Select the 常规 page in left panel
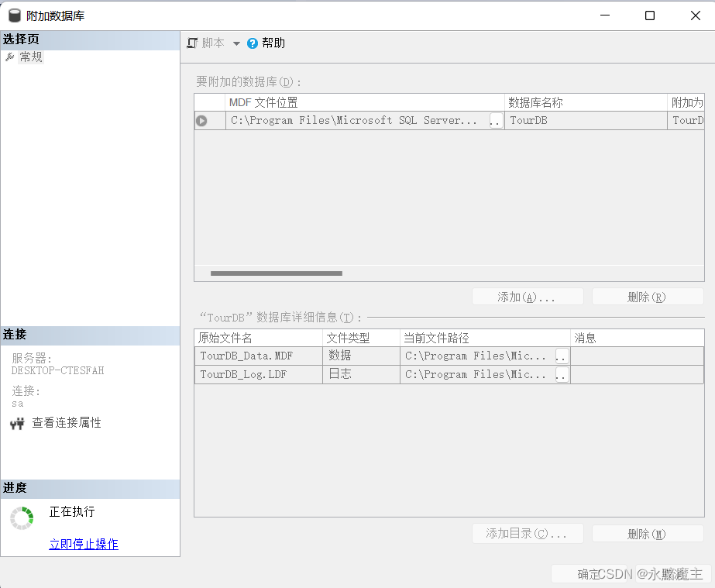 (x=31, y=57)
